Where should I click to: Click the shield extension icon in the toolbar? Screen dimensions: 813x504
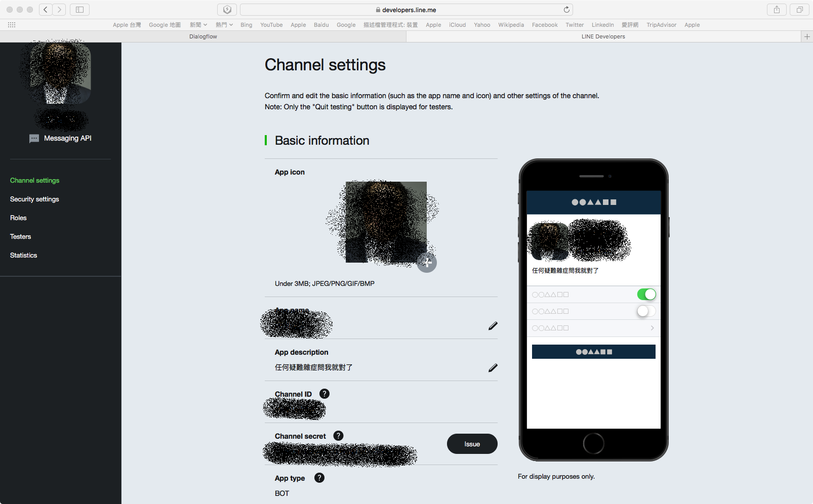[x=227, y=9]
